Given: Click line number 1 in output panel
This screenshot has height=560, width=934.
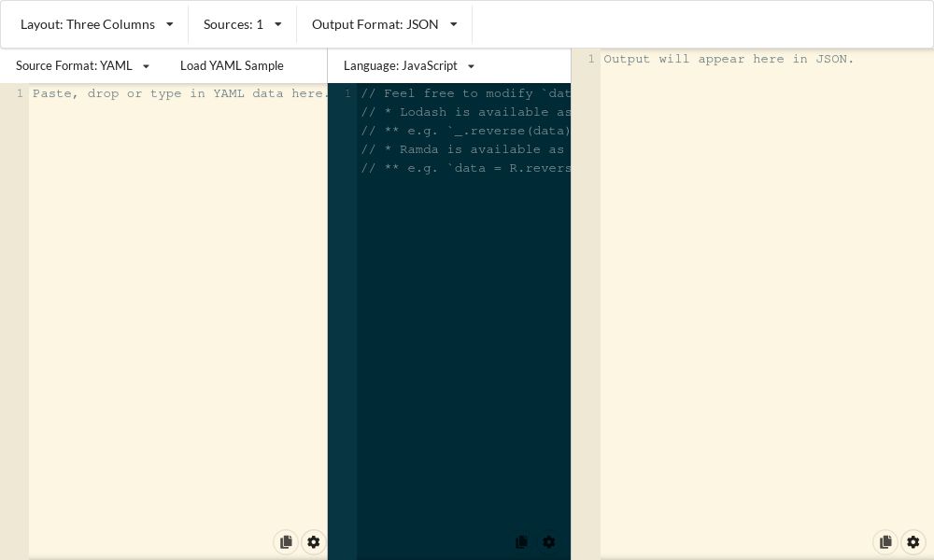Looking at the screenshot, I should [x=589, y=59].
